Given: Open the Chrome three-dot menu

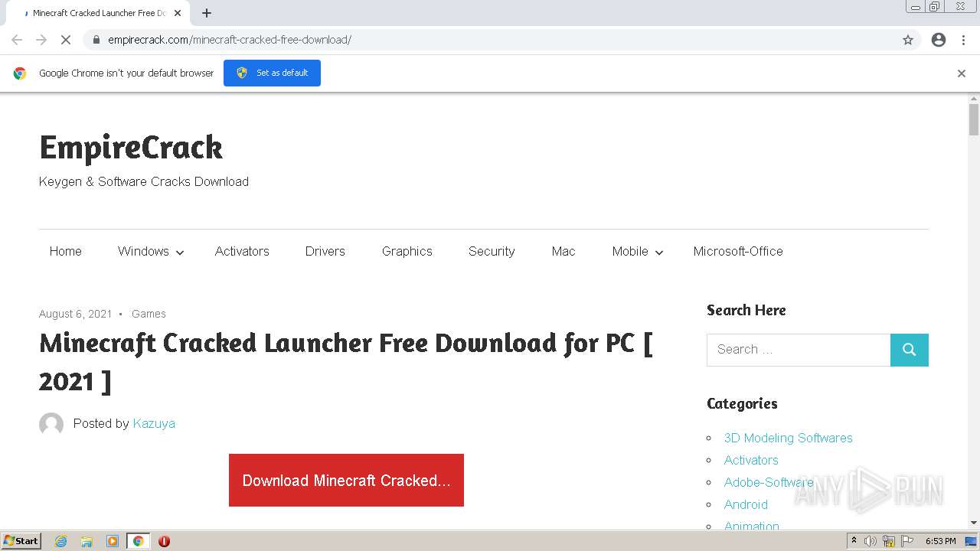Looking at the screenshot, I should pyautogui.click(x=963, y=40).
